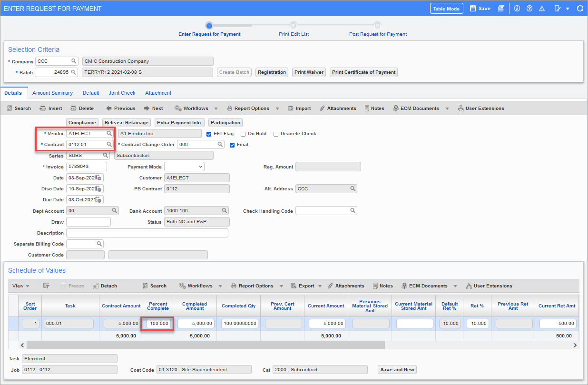This screenshot has width=588, height=385.
Task: Expand Export dropdown in Schedule of Values
Action: click(319, 286)
